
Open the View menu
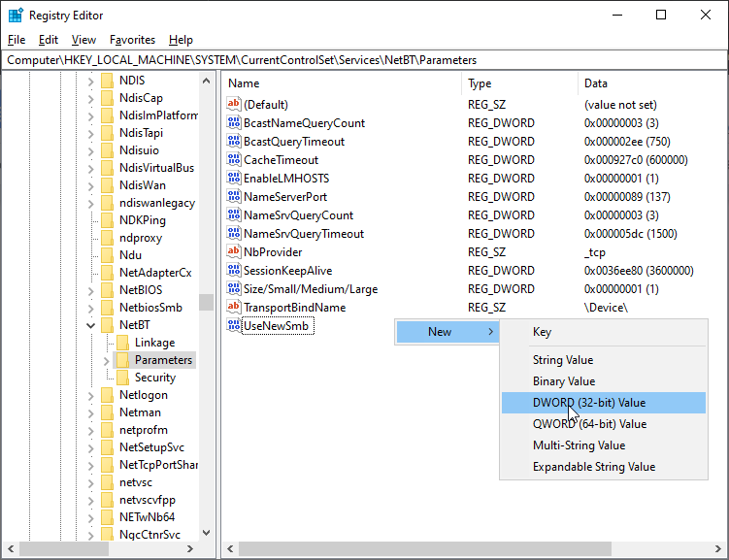coord(83,40)
